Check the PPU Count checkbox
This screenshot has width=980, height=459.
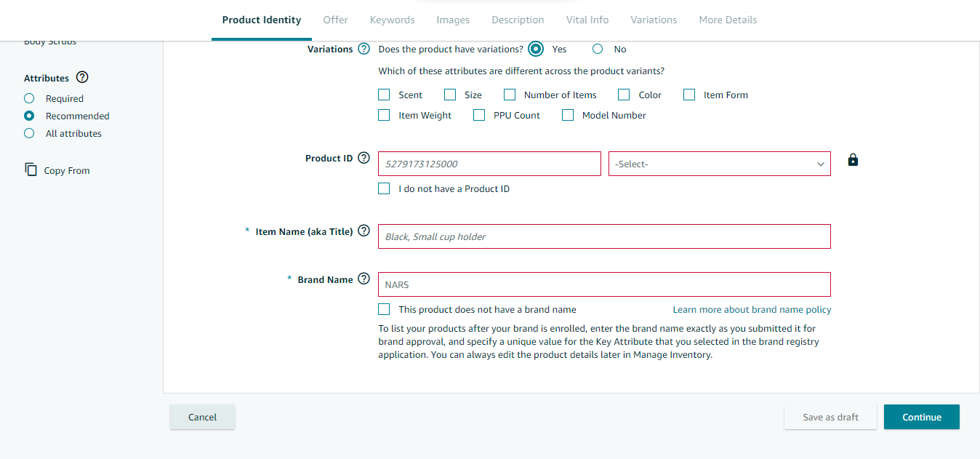(479, 115)
